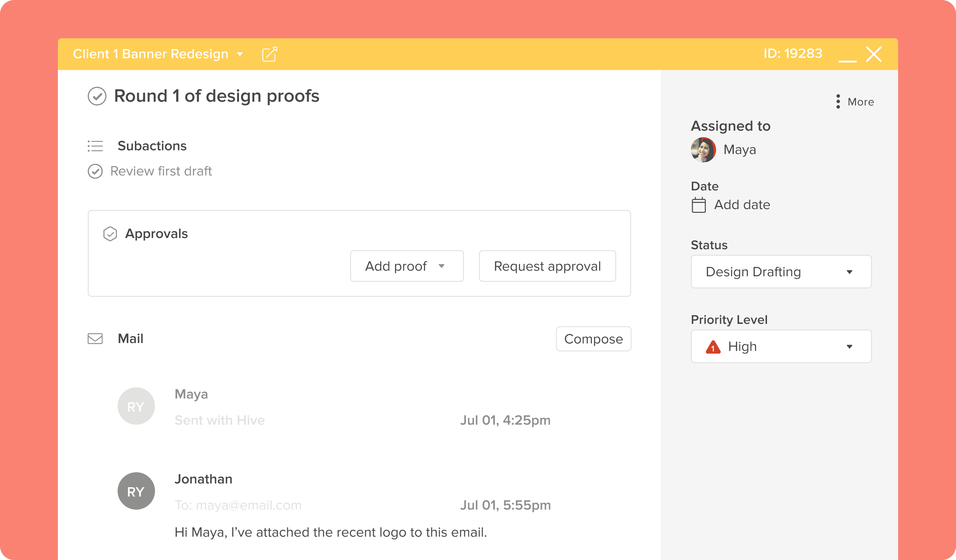This screenshot has width=956, height=560.
Task: Click the Request approval button
Action: [547, 266]
